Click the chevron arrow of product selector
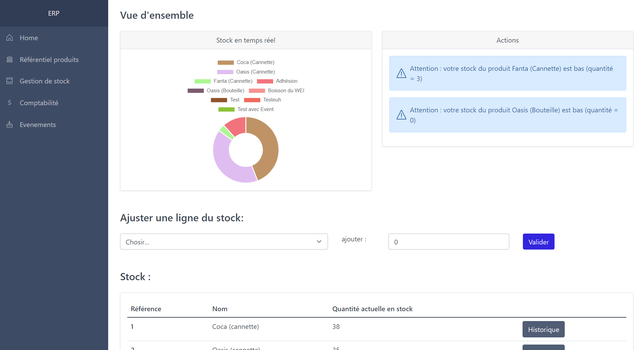 pos(319,242)
